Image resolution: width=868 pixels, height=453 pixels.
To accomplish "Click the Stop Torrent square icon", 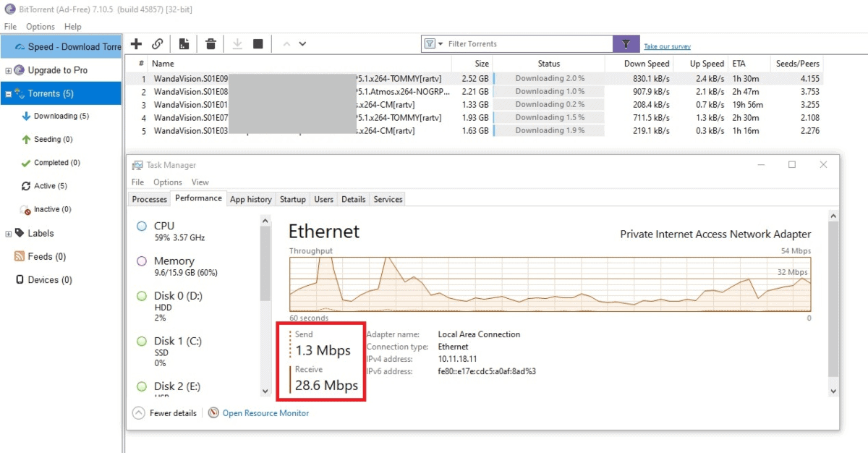I will click(258, 44).
